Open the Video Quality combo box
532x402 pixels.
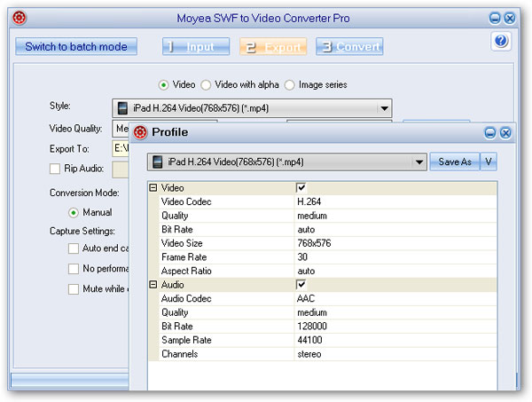[121, 129]
